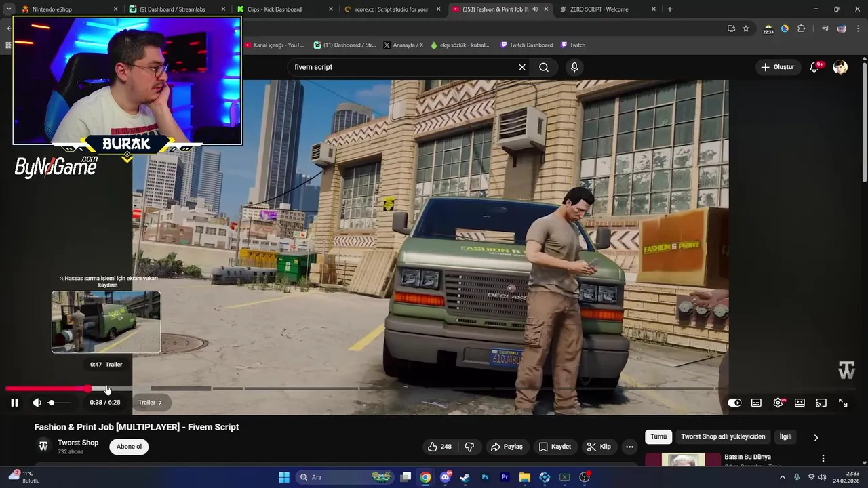Switch to Dashboard / Streamlabs tab
The height and width of the screenshot is (488, 868).
click(176, 9)
